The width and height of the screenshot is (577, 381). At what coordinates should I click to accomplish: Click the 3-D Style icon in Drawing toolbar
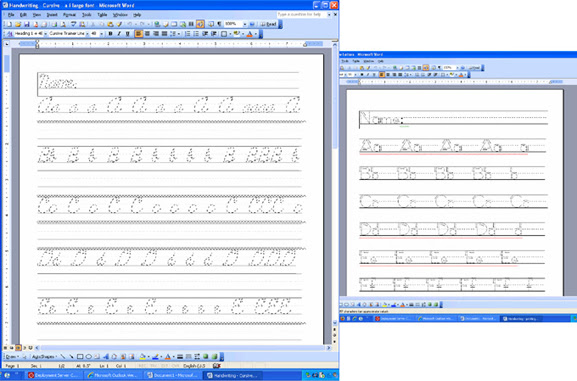coord(215,356)
